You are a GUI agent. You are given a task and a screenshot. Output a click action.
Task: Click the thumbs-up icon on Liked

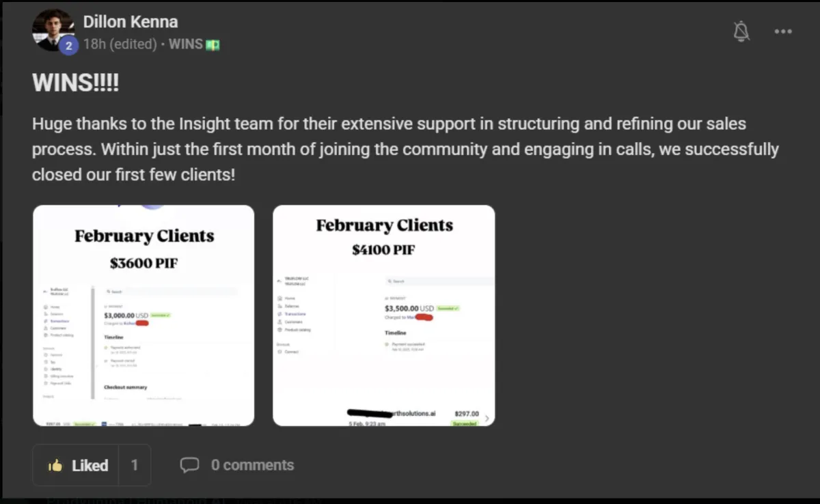click(55, 466)
